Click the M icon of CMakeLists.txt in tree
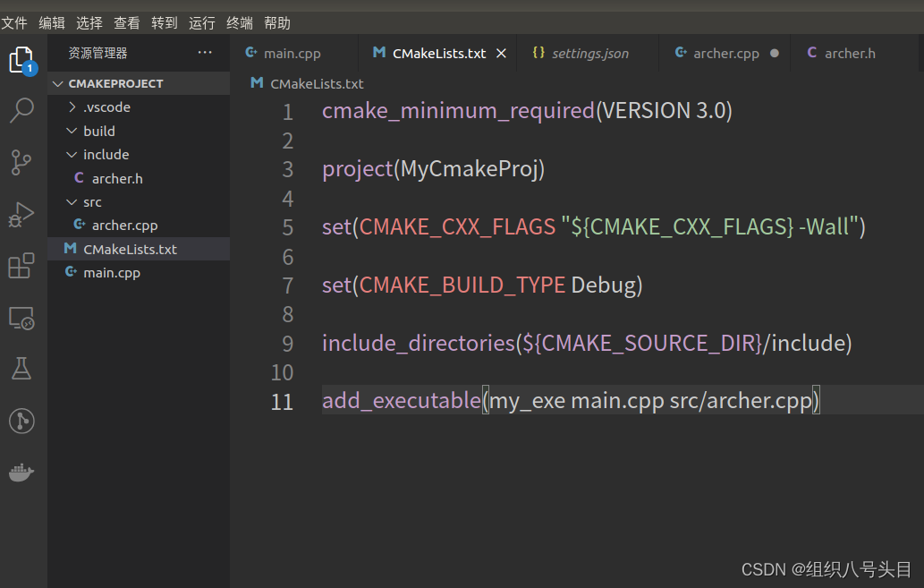The width and height of the screenshot is (924, 588). tap(70, 248)
